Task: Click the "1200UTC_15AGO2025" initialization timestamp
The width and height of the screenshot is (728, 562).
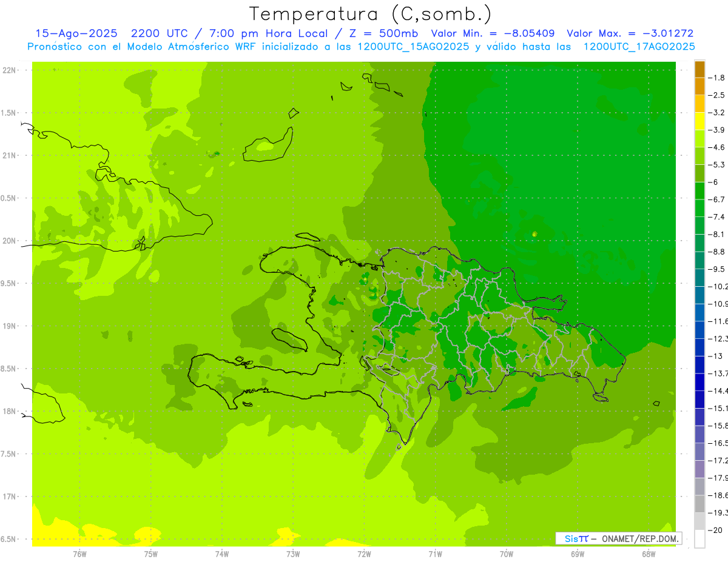Action: tap(413, 47)
